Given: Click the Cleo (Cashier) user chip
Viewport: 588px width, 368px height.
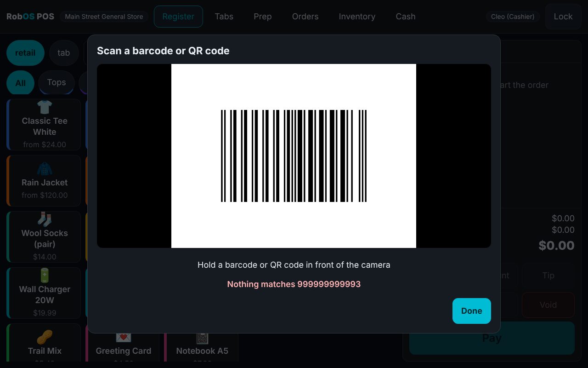Looking at the screenshot, I should [x=513, y=17].
